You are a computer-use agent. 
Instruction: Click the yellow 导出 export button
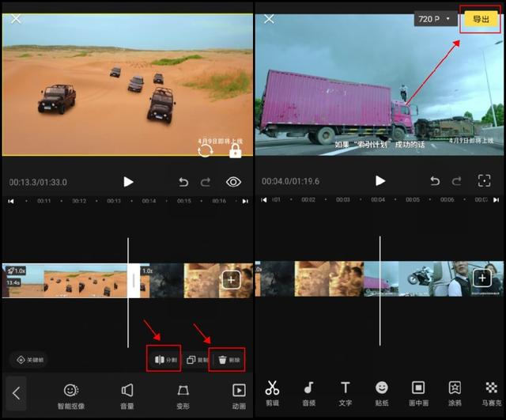[x=481, y=19]
